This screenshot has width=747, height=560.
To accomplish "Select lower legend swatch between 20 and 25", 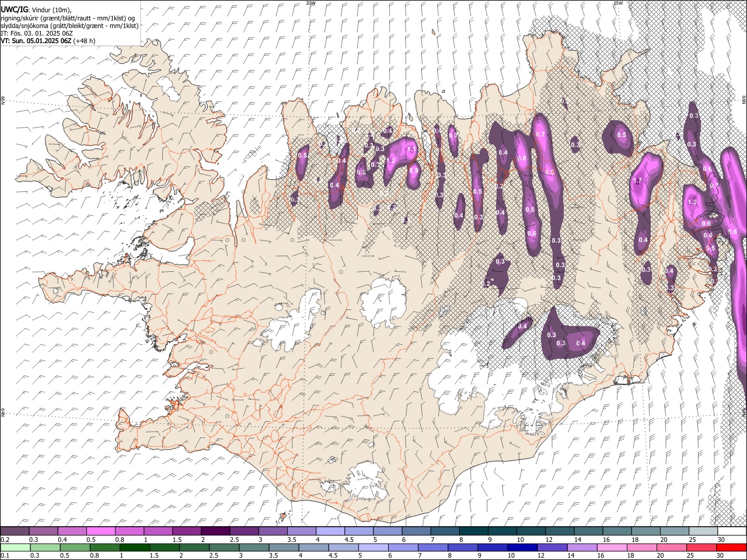I will pyautogui.click(x=671, y=547).
